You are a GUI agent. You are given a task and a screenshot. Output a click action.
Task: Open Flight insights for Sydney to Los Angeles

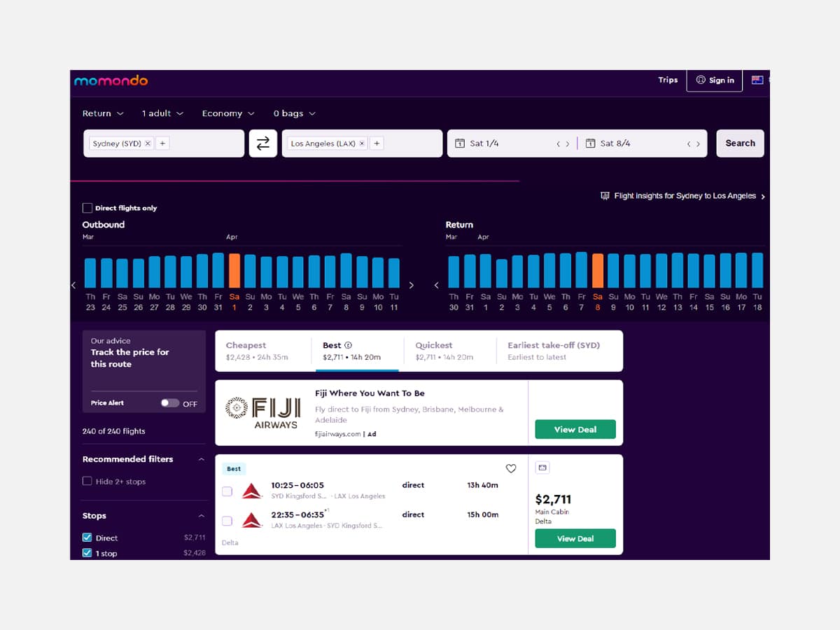click(683, 196)
